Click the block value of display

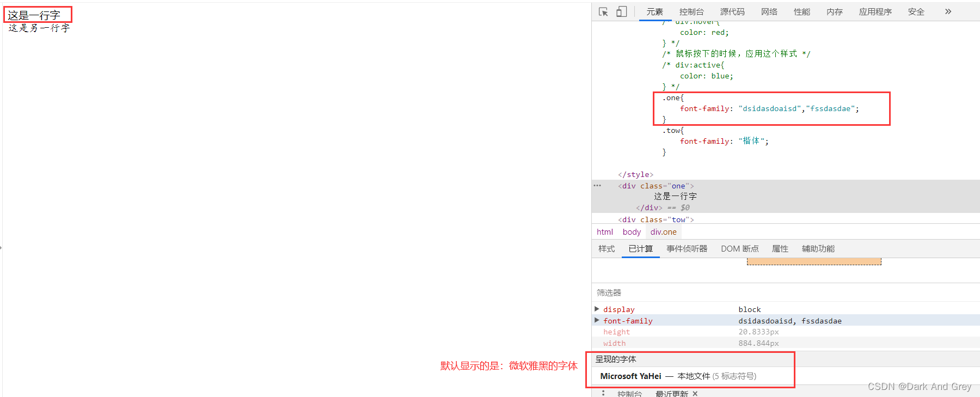(750, 309)
